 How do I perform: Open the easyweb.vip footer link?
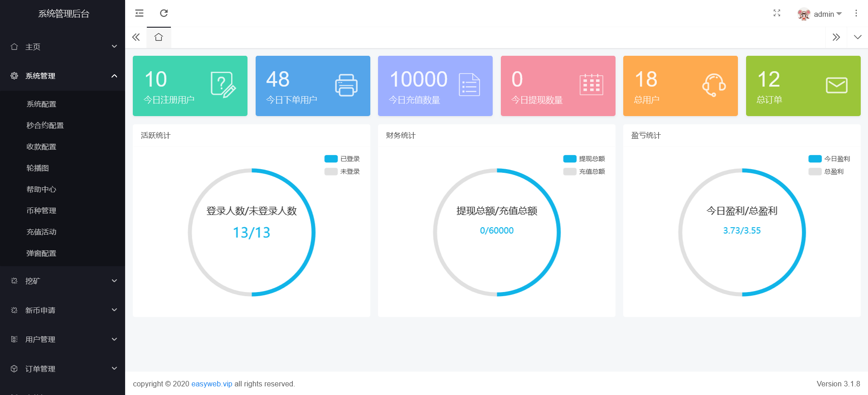pos(212,384)
